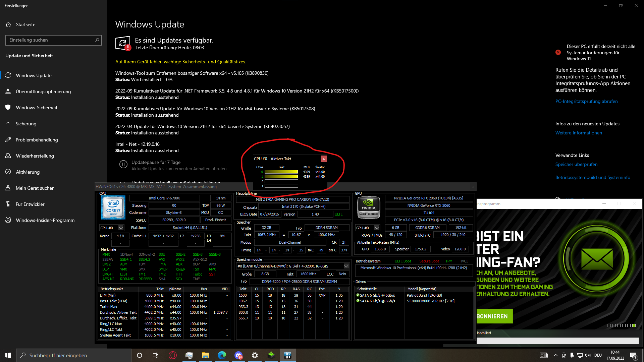Click the Intel Core i7-6700K name field

point(164,198)
